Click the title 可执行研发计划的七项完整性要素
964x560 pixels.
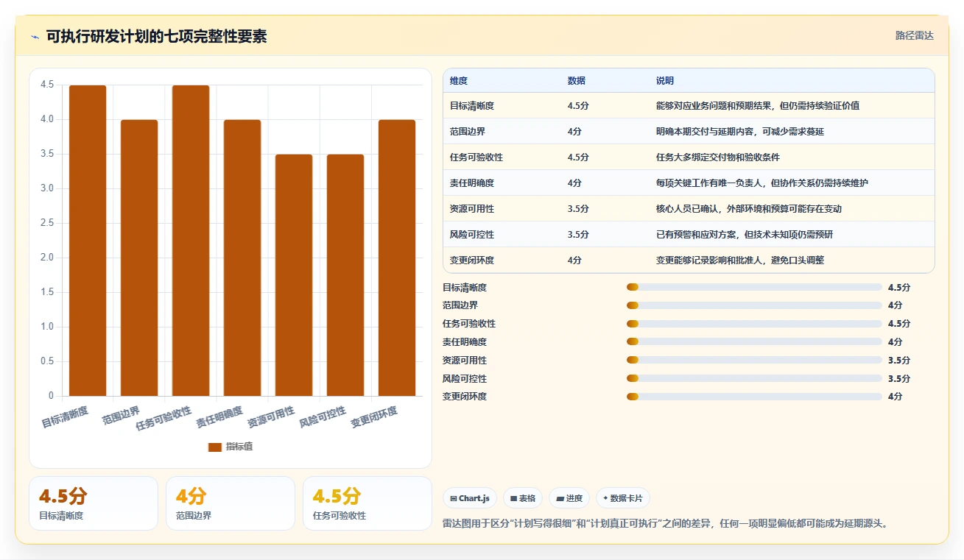point(157,37)
